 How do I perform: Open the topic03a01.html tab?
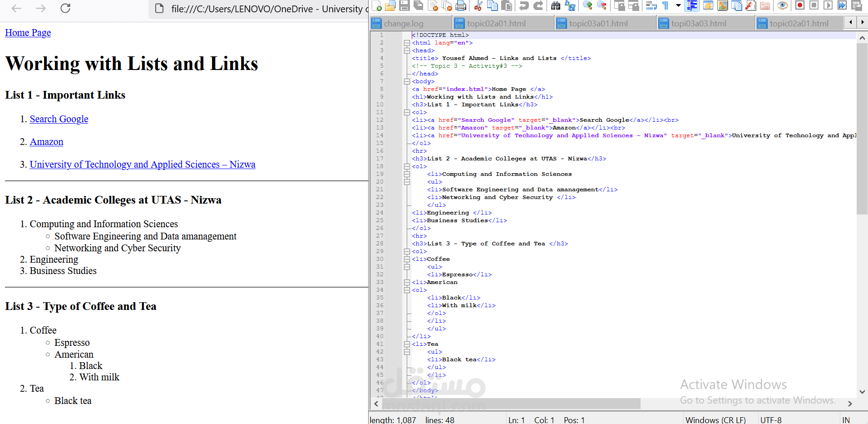[x=598, y=24]
